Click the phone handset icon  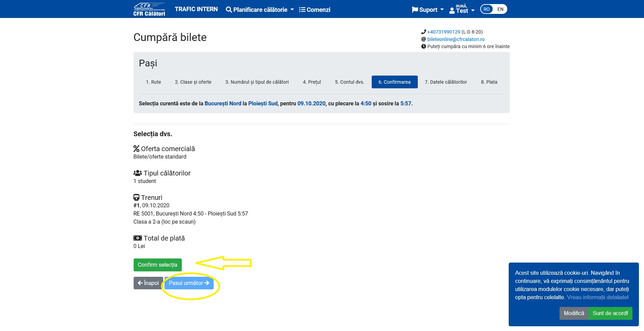click(424, 32)
